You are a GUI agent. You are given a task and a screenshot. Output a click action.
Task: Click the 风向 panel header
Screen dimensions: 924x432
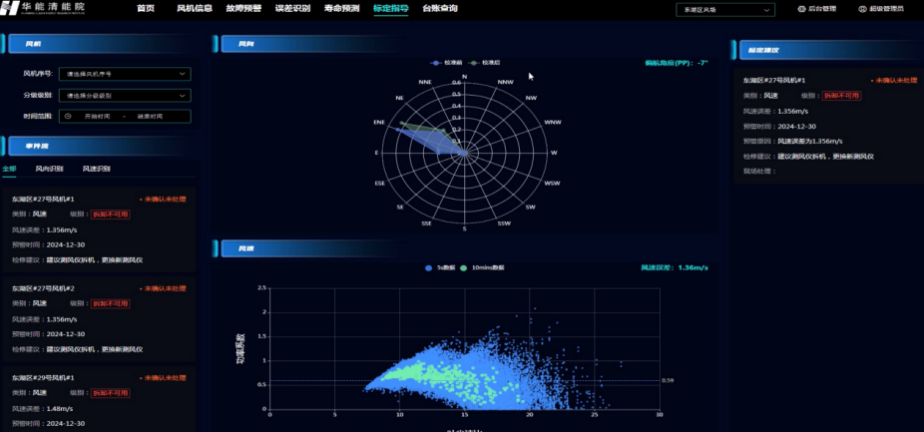(x=309, y=44)
